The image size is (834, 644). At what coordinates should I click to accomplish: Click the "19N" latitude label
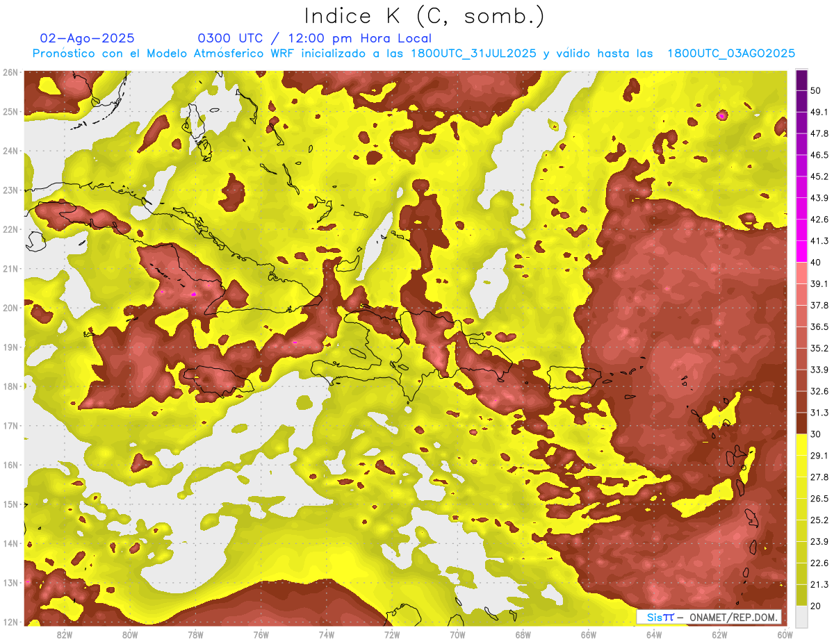pos(10,347)
